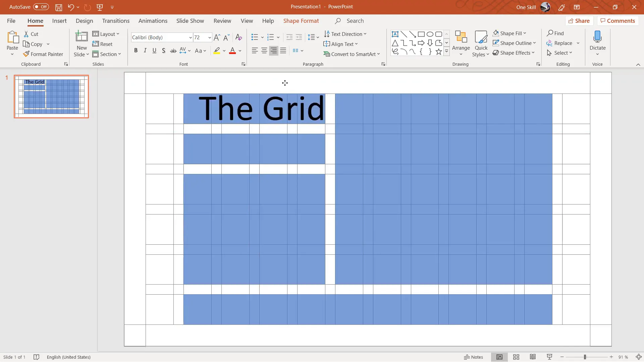This screenshot has width=644, height=362.
Task: Toggle Bold formatting
Action: 136,51
